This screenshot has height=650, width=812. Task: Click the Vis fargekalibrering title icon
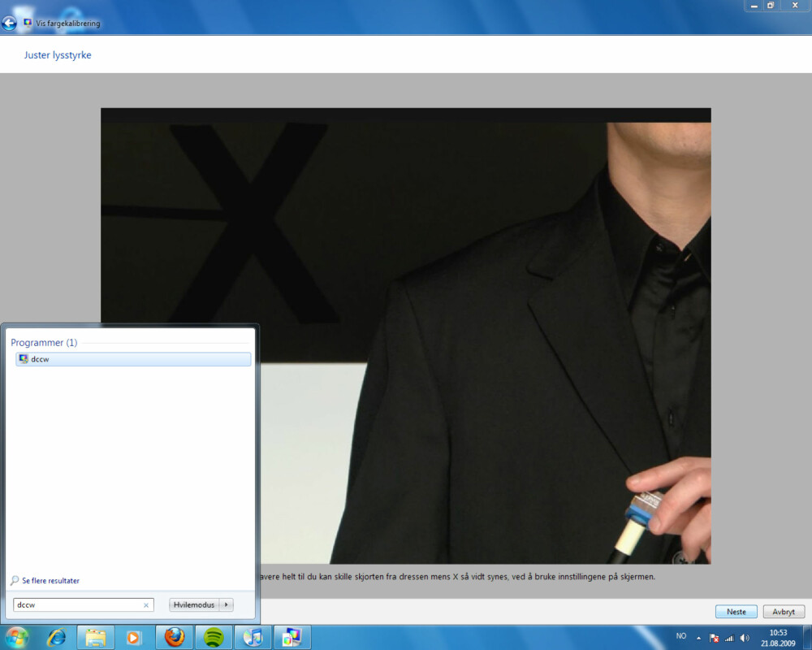[x=28, y=23]
